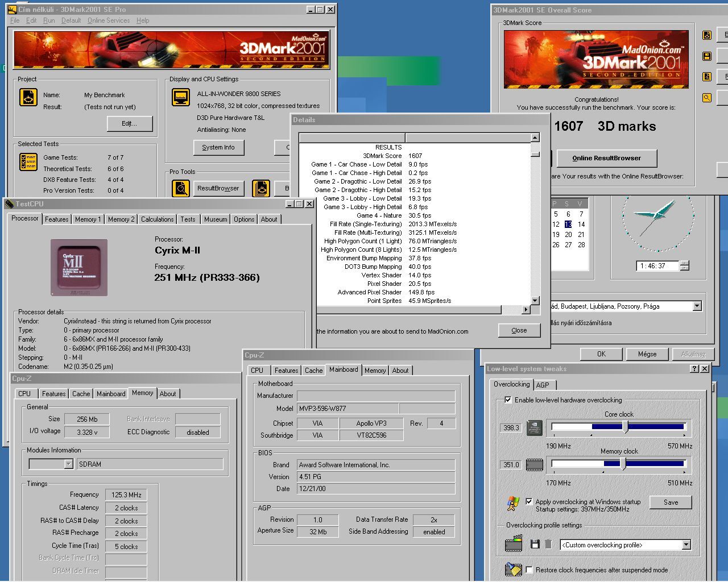The width and height of the screenshot is (728, 582).
Task: Switch to the AGP tab in tweaks window
Action: pos(543,385)
